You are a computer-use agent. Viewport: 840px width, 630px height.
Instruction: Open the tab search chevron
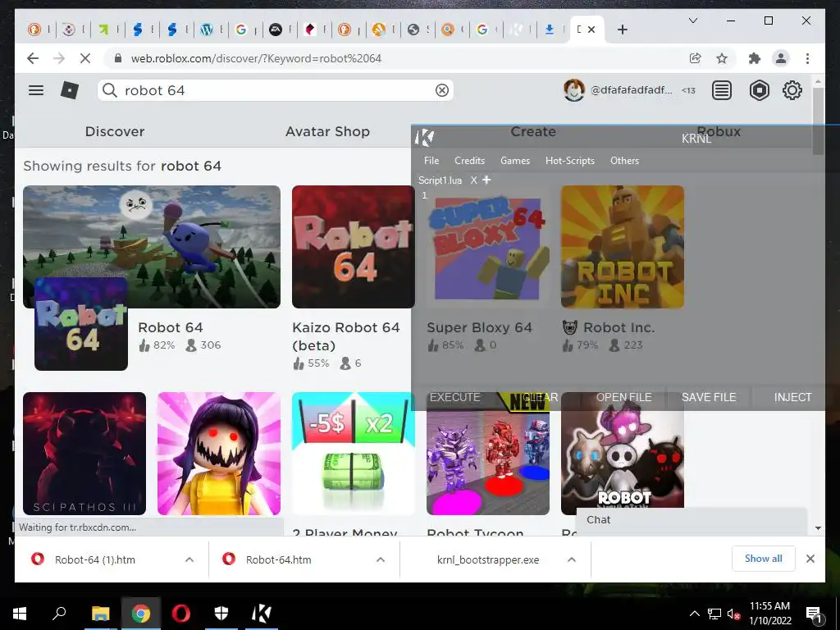[x=692, y=21]
